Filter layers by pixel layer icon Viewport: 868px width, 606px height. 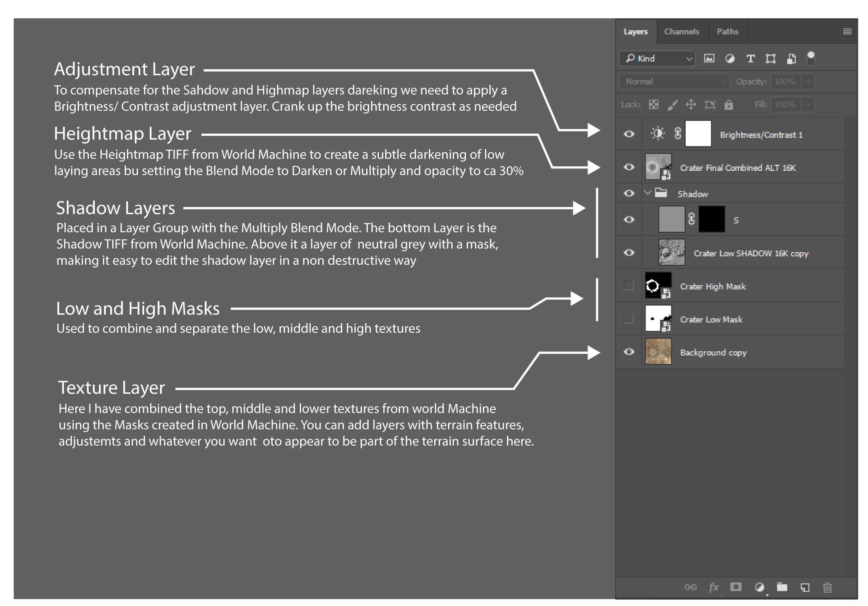709,59
